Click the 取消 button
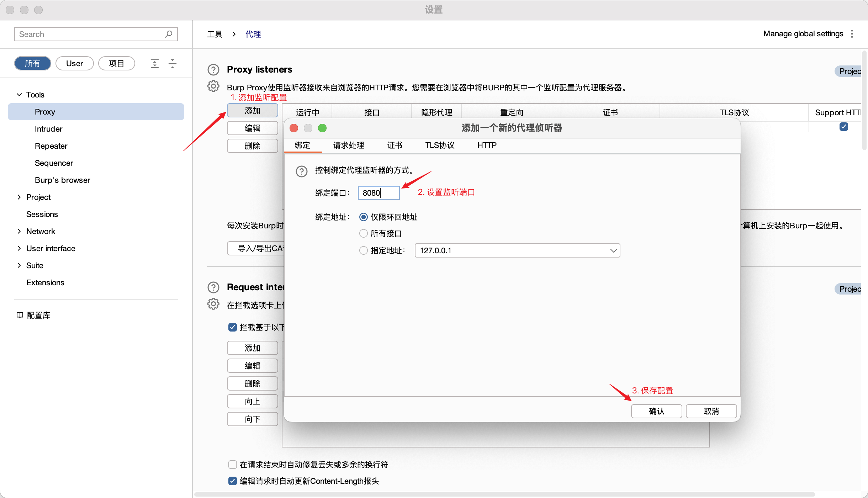The image size is (868, 498). click(x=711, y=411)
